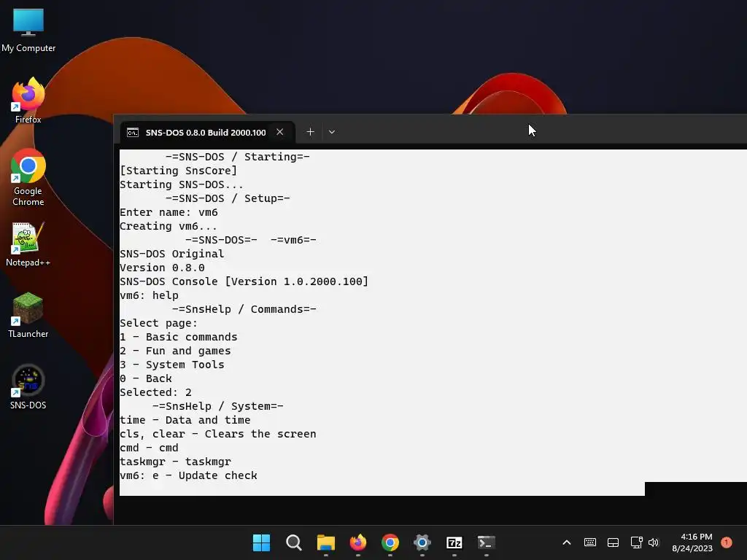
Task: Click the '3 - System Tools' line
Action: click(172, 365)
